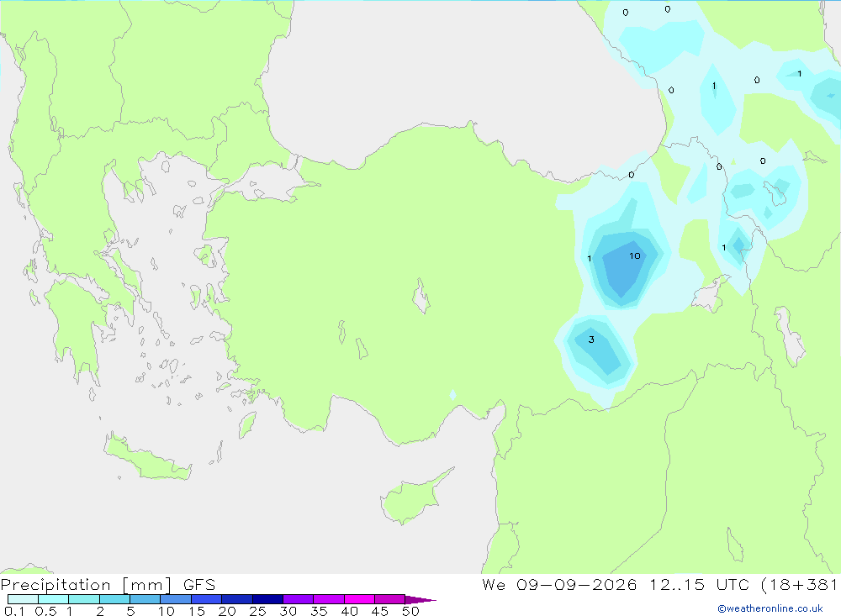The image size is (841, 616).
Task: Click the 35–40 mm violet legend box
Action: (x=328, y=599)
